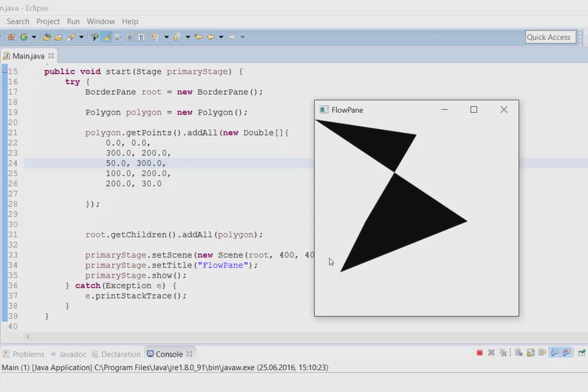Open the Help menu
The height and width of the screenshot is (392, 588).
(x=130, y=22)
